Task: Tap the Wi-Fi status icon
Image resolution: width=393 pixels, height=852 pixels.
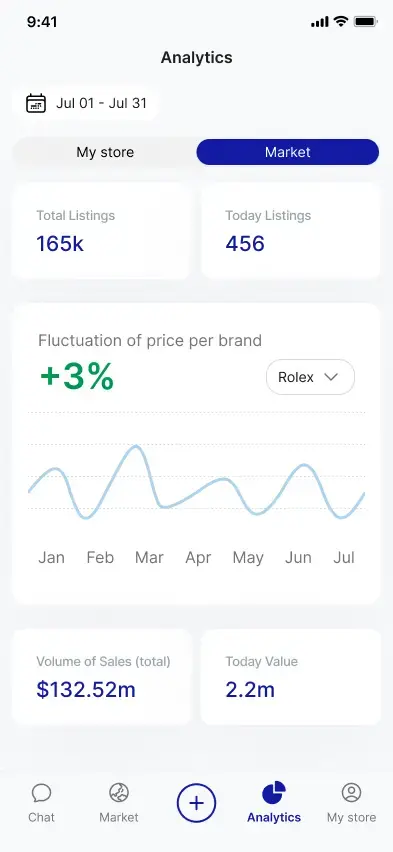Action: [x=341, y=22]
